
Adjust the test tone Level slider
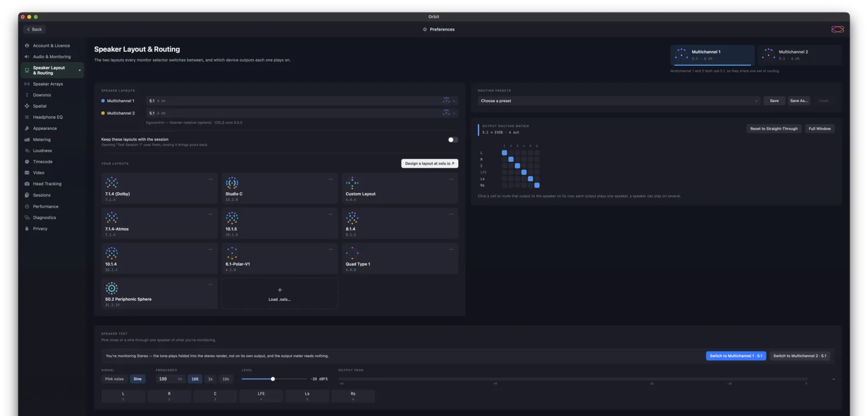click(274, 379)
